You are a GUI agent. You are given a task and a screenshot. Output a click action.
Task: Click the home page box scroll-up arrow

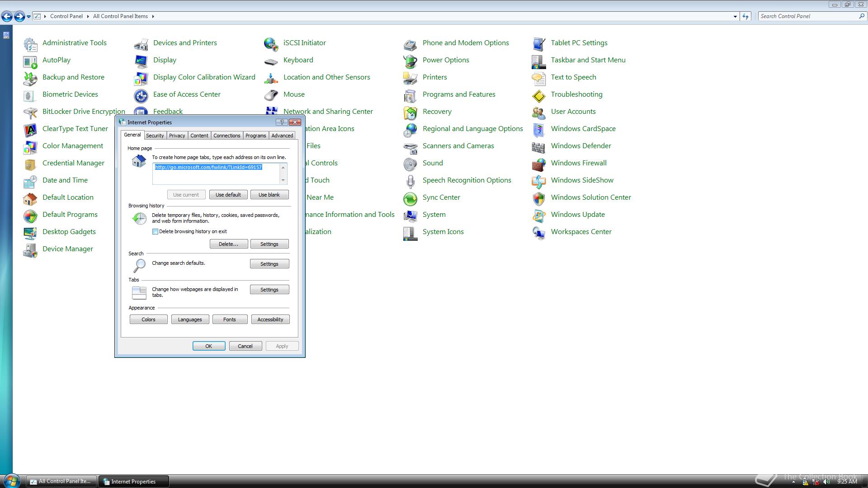283,167
